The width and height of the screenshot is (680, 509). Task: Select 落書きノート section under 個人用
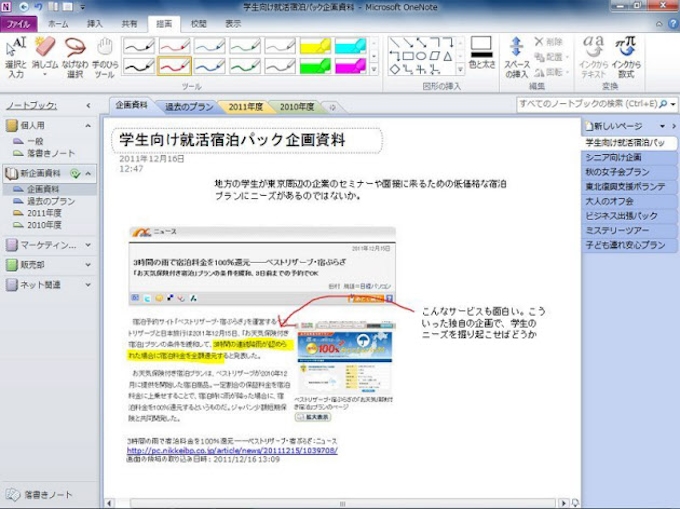pyautogui.click(x=50, y=153)
